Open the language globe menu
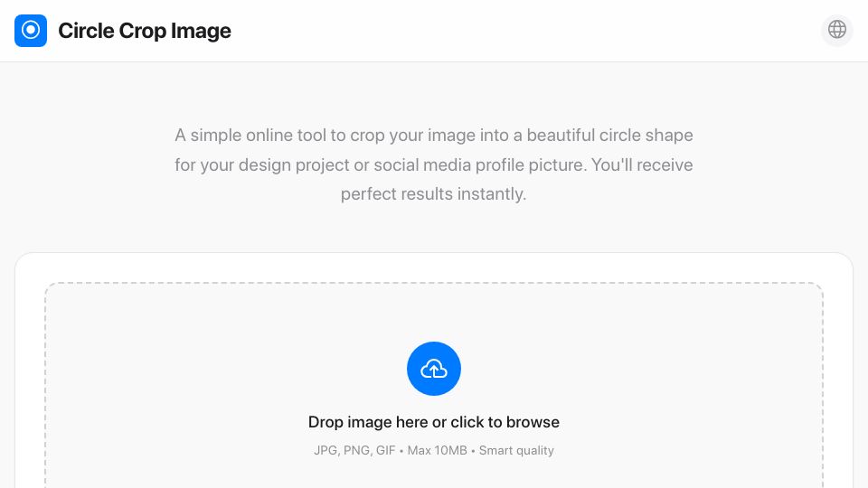 tap(836, 30)
